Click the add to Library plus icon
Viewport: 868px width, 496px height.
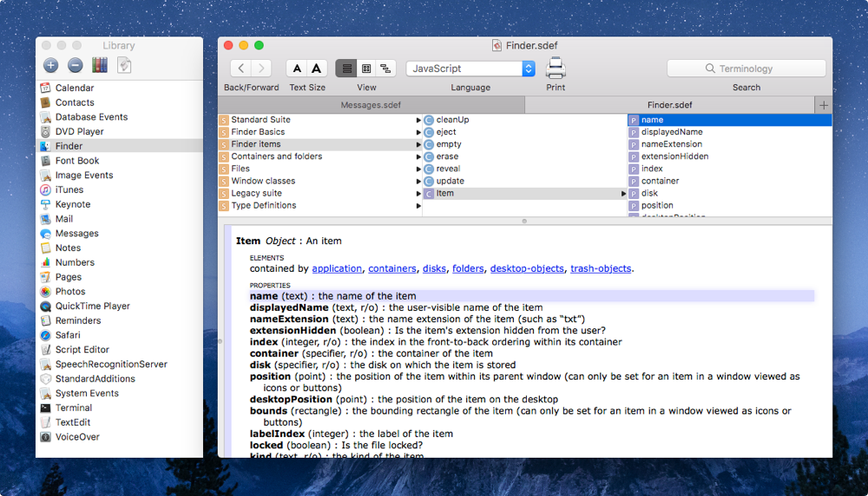click(50, 65)
